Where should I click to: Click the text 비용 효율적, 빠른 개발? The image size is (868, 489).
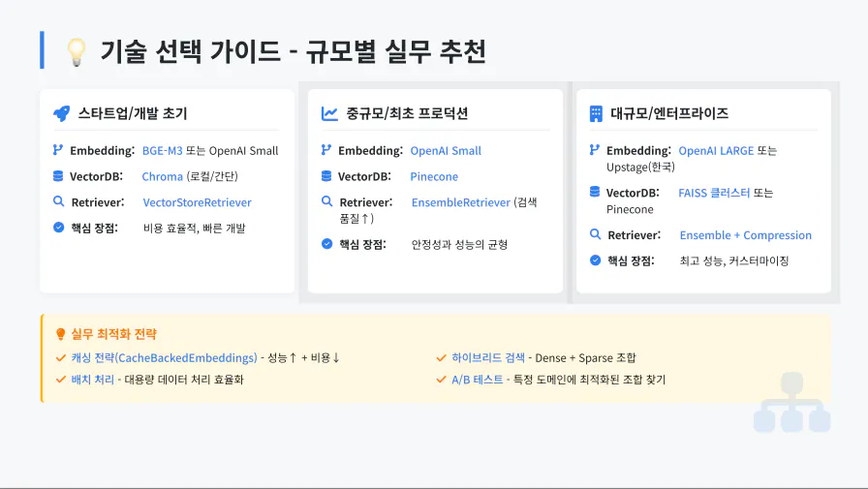[x=195, y=228]
